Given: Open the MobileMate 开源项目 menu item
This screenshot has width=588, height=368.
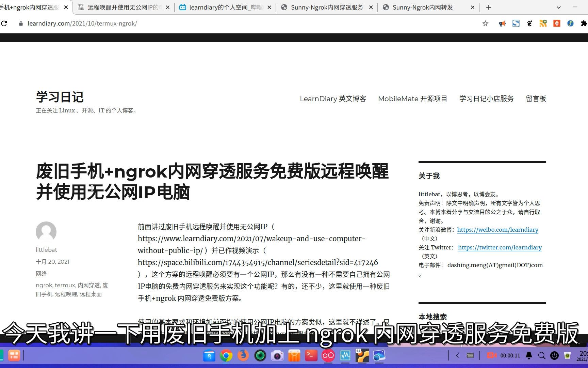Looking at the screenshot, I should [412, 99].
